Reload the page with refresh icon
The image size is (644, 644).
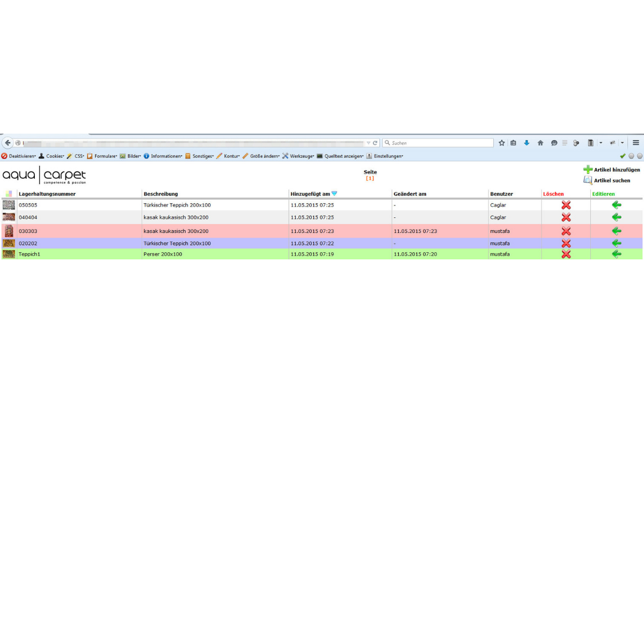pyautogui.click(x=375, y=143)
